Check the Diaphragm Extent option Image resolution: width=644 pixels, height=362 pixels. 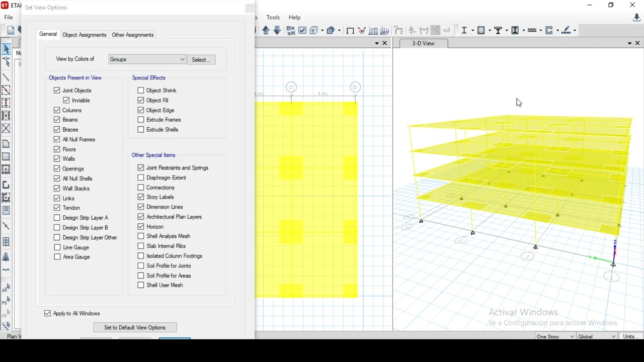141,177
